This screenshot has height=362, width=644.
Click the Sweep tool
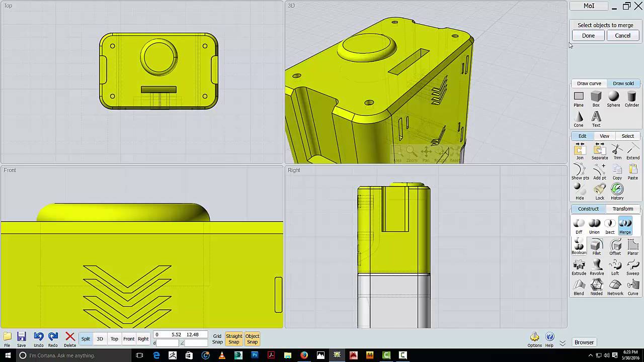tap(633, 267)
